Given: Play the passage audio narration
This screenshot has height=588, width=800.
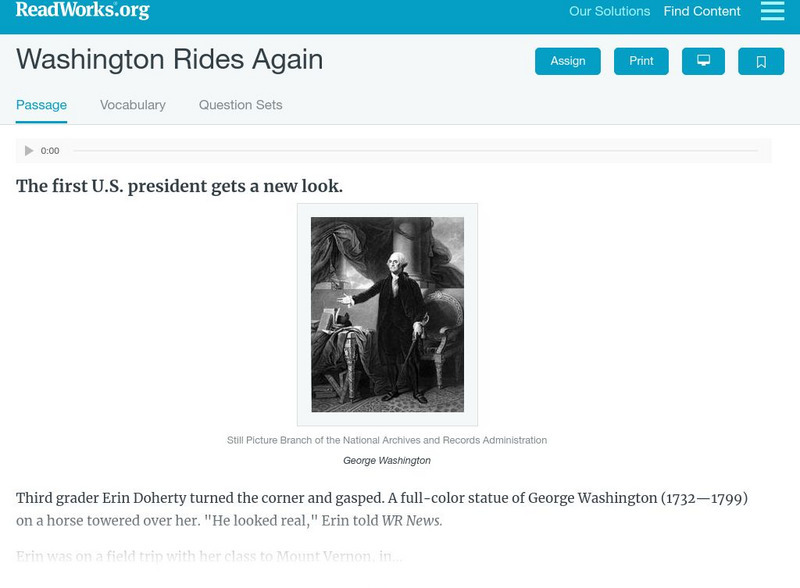Looking at the screenshot, I should coord(29,150).
